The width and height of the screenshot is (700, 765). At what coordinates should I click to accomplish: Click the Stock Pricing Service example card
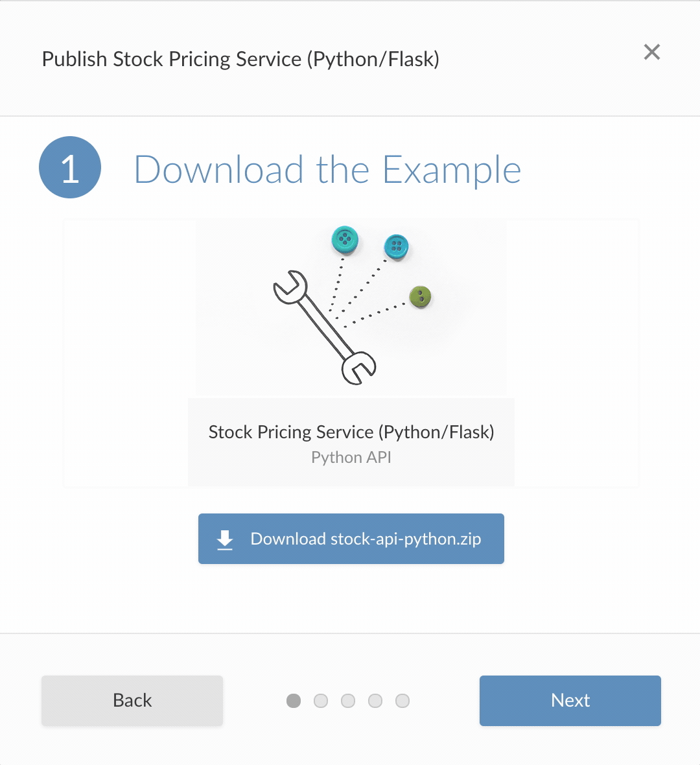tap(351, 353)
